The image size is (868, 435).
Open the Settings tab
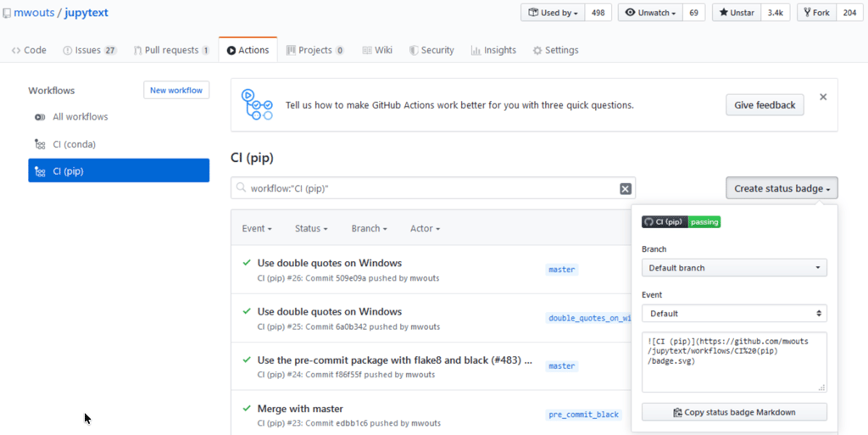point(555,50)
